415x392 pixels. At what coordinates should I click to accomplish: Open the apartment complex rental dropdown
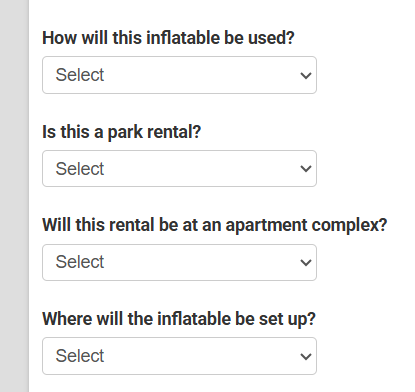179,262
